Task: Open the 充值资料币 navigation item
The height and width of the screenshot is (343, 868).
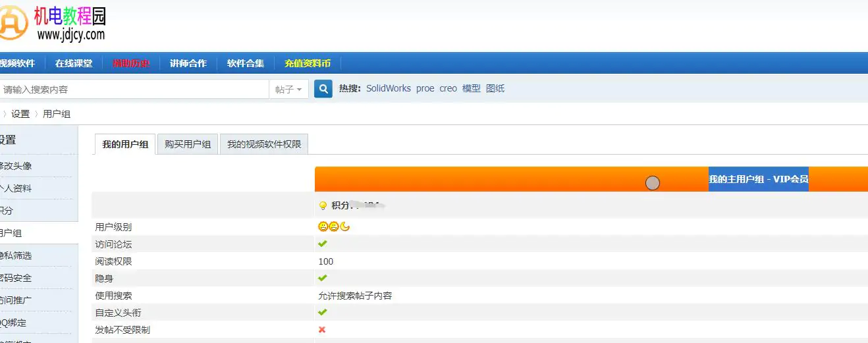Action: (308, 63)
